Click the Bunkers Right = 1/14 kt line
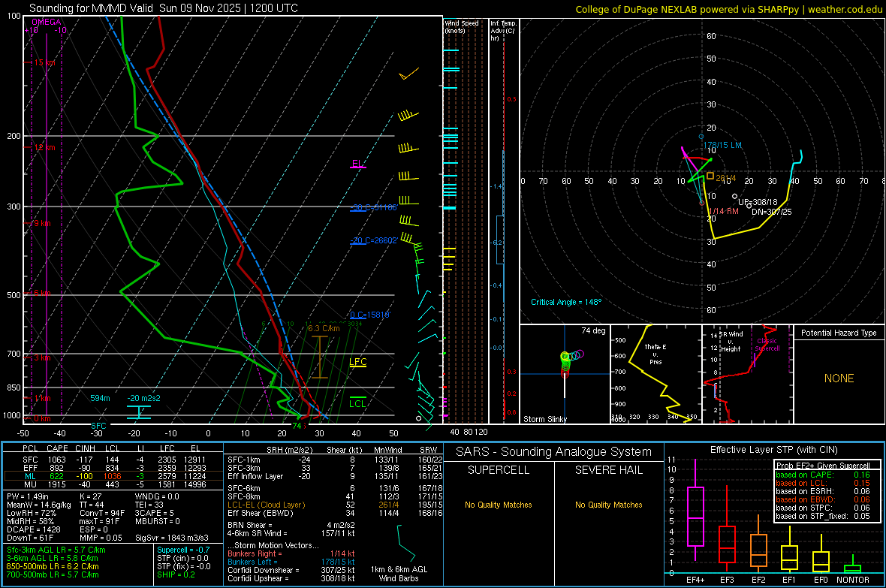 (291, 553)
